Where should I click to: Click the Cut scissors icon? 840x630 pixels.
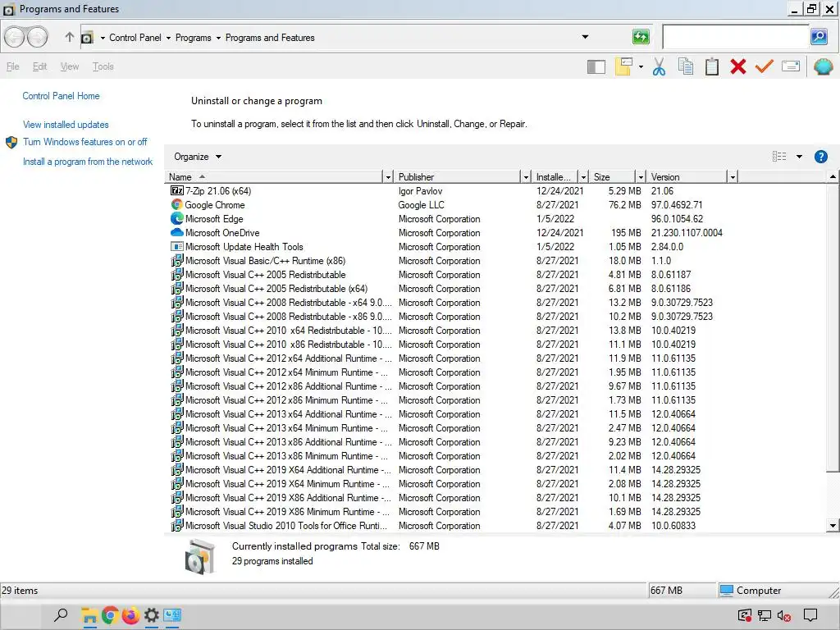[659, 67]
